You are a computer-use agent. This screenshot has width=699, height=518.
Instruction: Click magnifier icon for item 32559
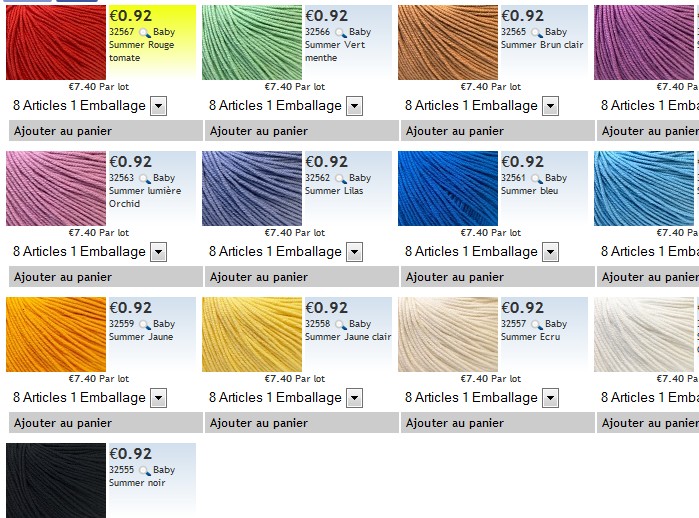click(144, 325)
